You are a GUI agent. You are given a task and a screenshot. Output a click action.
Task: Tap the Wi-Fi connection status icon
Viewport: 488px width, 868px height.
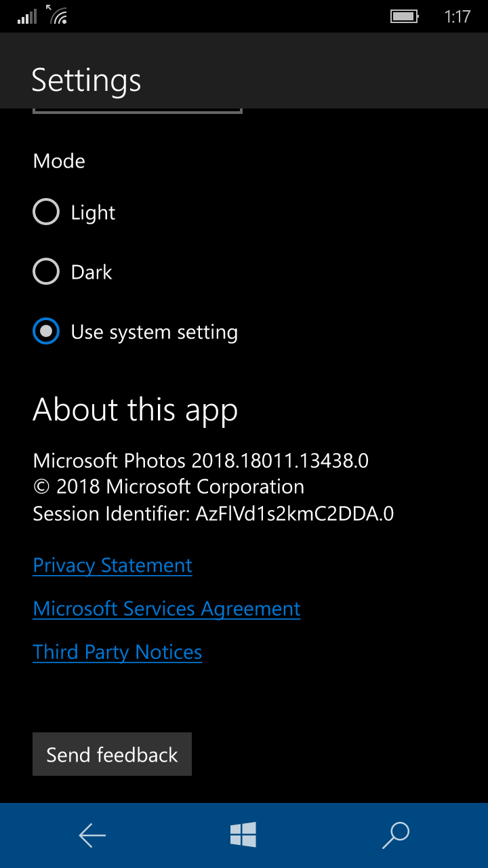pyautogui.click(x=57, y=14)
